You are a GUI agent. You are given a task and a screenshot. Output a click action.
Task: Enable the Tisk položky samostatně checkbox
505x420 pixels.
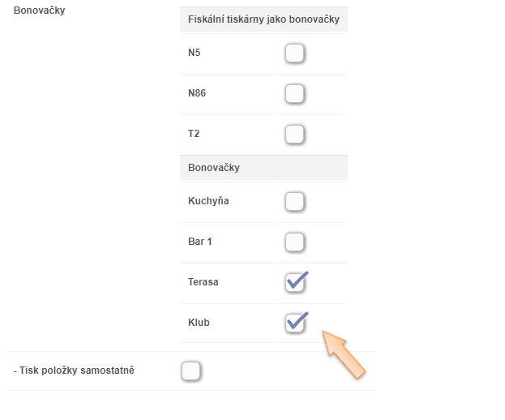[x=190, y=371]
